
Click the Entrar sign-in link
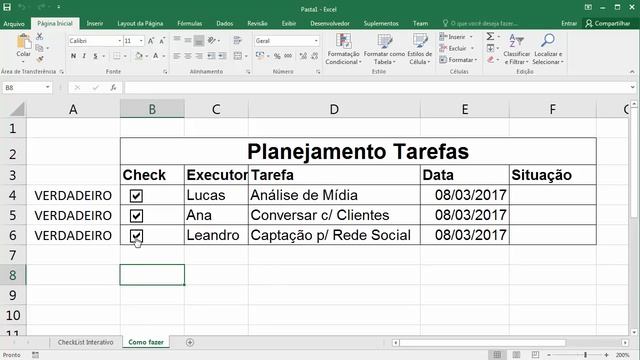point(569,24)
